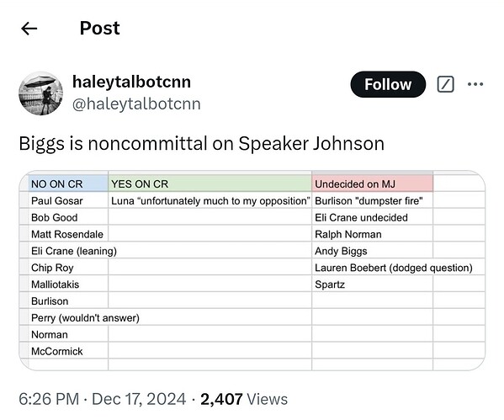
Task: Open the haleytalbotcnn display name link
Action: (x=131, y=82)
